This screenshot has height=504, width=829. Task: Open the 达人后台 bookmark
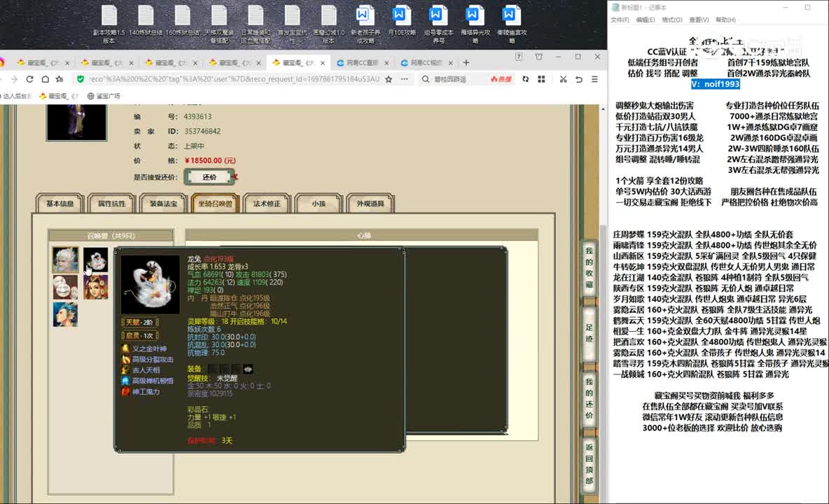point(16,96)
